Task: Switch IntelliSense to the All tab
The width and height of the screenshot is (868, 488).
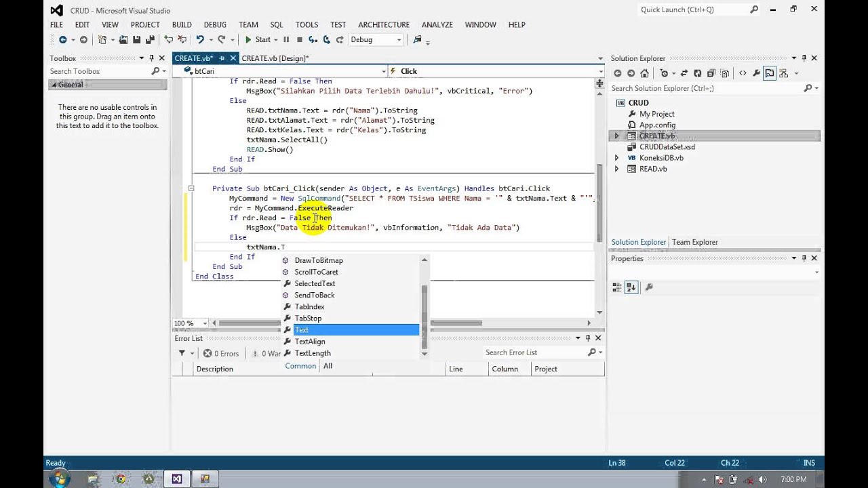Action: point(328,366)
